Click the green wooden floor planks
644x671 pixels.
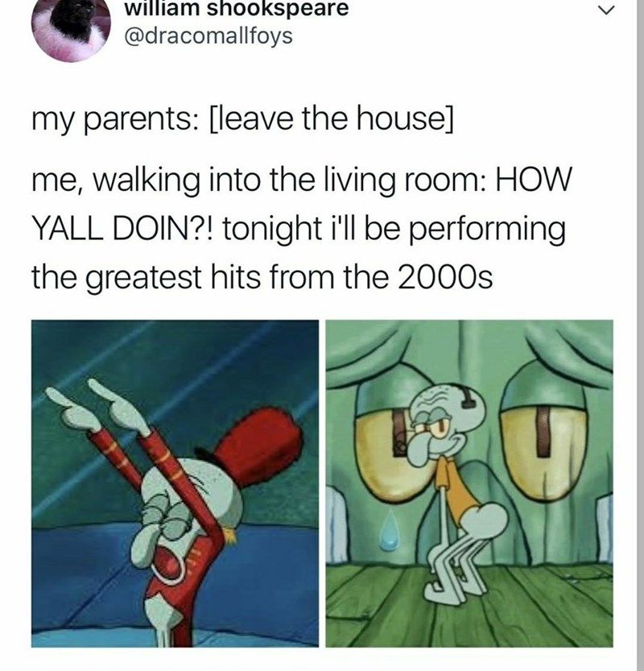[469, 607]
